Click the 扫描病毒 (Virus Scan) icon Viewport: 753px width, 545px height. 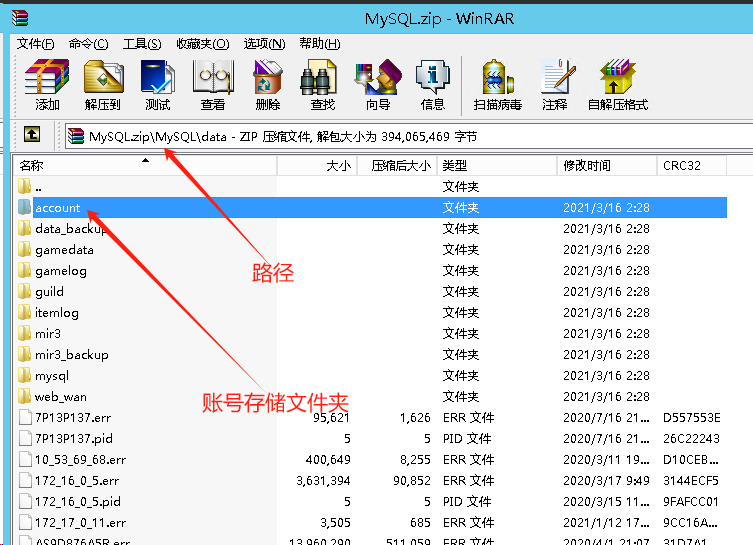click(498, 77)
